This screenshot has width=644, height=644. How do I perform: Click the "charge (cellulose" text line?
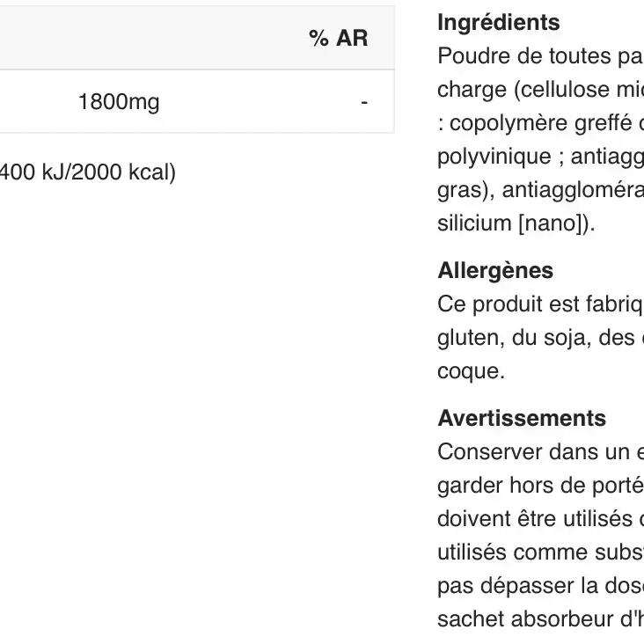coord(540,90)
